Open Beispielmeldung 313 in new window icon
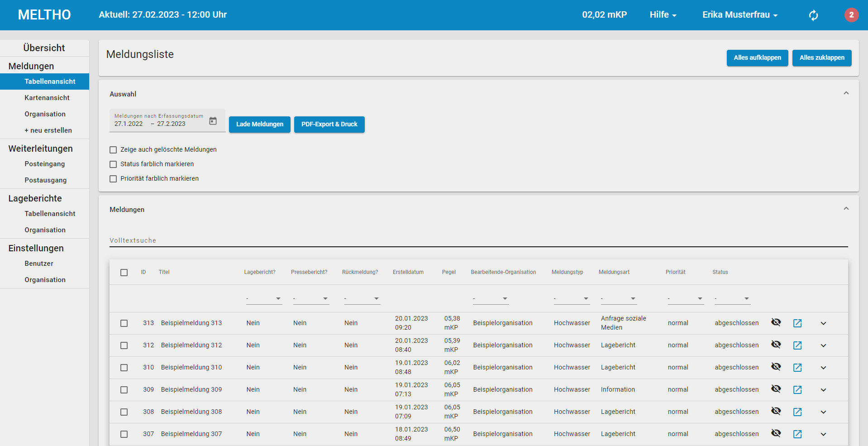 point(797,323)
